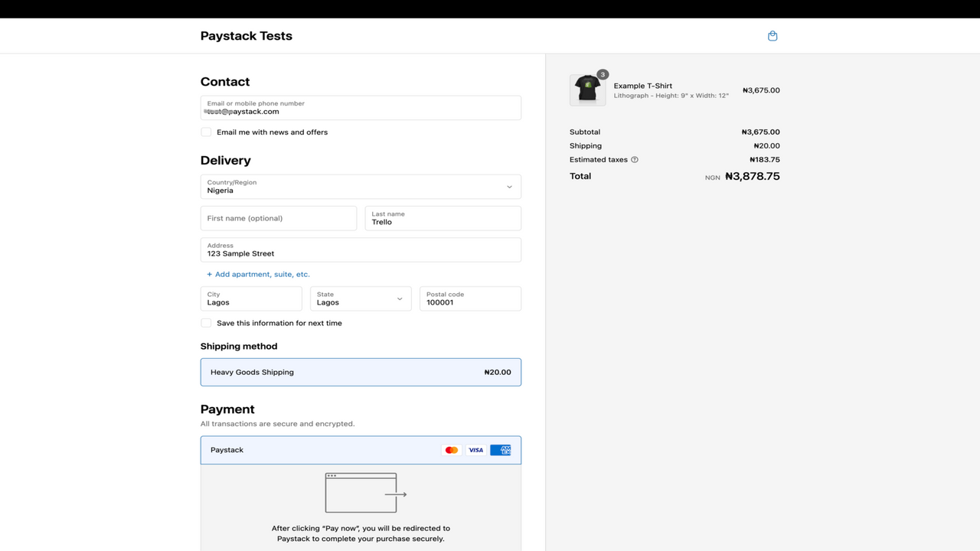Click the redirect browser window illustration

366,493
